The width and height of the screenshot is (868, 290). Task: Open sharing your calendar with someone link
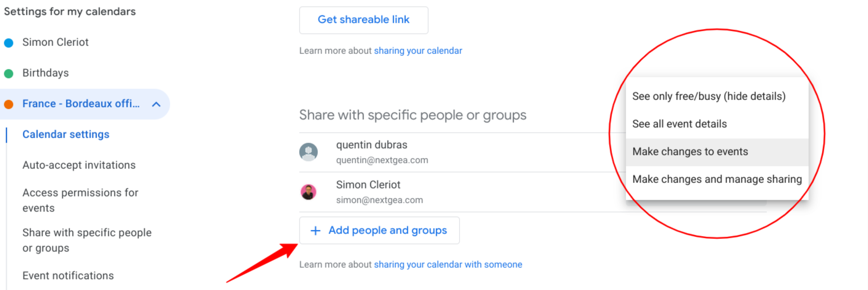448,265
